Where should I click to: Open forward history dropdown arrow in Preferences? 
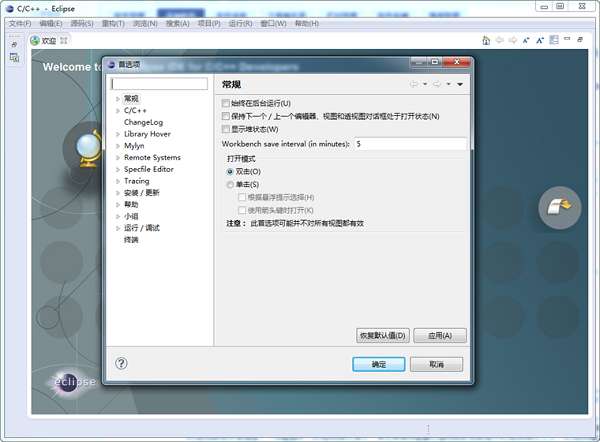(x=448, y=84)
